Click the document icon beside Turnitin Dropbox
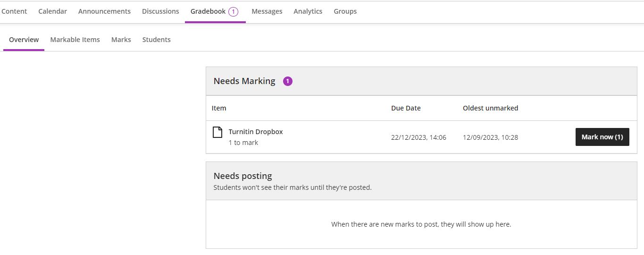644x255 pixels. 217,132
